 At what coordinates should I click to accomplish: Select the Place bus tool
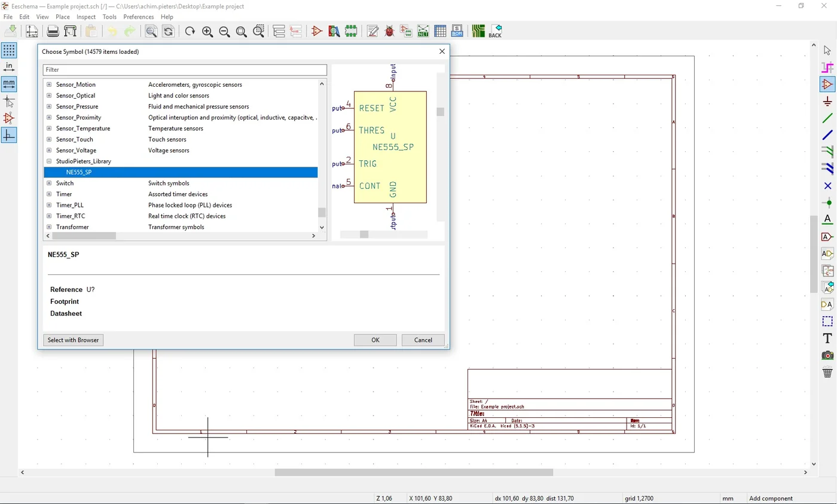click(827, 135)
